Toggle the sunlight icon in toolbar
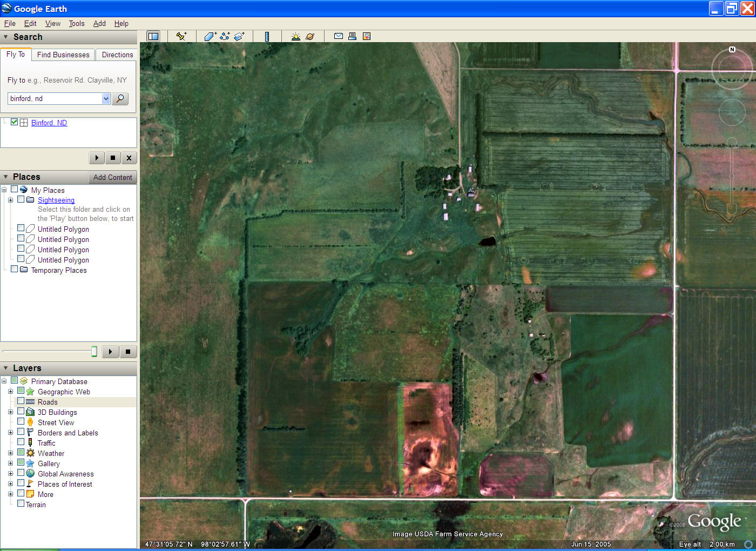The width and height of the screenshot is (756, 551). click(295, 36)
